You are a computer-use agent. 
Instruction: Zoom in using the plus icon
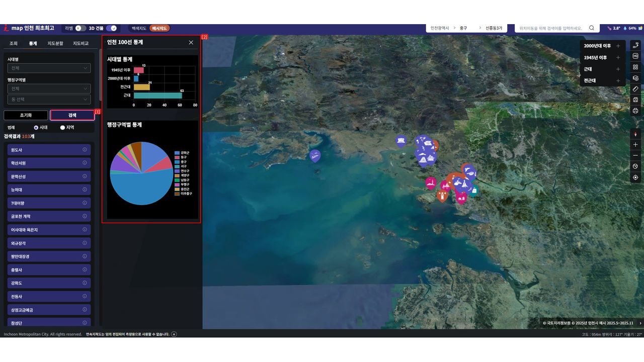[x=635, y=145]
